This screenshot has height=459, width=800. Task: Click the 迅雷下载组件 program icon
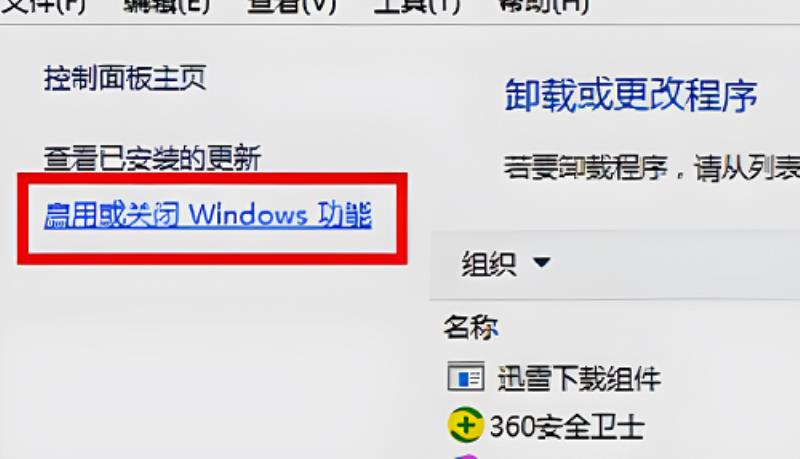(x=465, y=377)
